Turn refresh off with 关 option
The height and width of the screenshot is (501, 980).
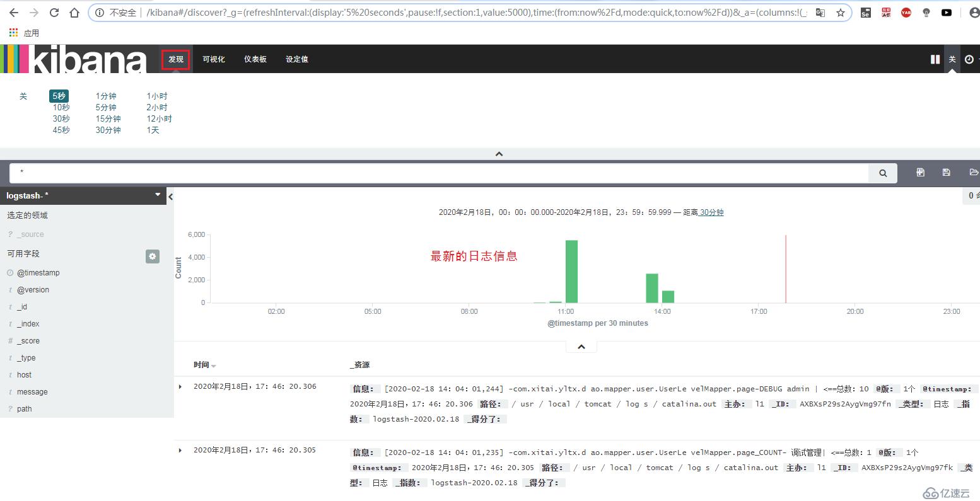(x=23, y=96)
